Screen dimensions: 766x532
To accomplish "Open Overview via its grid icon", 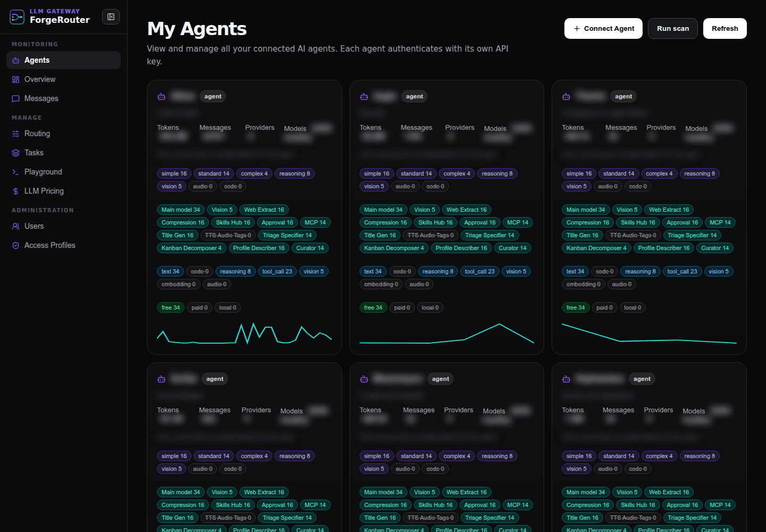I will 15,79.
